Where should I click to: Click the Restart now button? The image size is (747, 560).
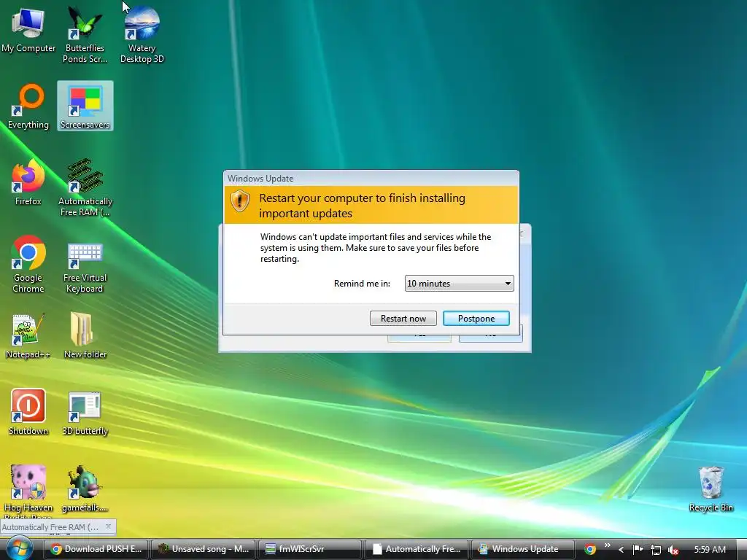click(403, 319)
